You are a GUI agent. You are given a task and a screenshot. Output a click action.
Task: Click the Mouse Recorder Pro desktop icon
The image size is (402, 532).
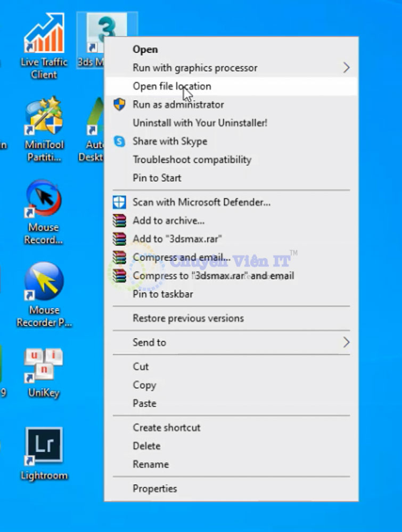pyautogui.click(x=44, y=282)
